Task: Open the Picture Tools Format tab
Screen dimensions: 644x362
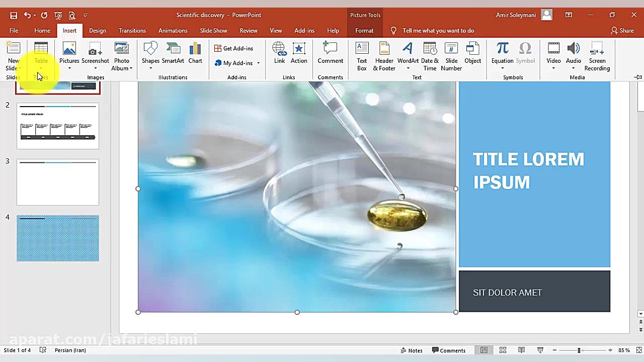Action: click(364, 31)
